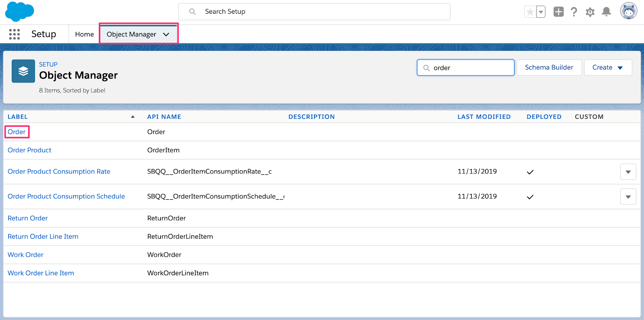Switch to the Home tab

(x=85, y=34)
